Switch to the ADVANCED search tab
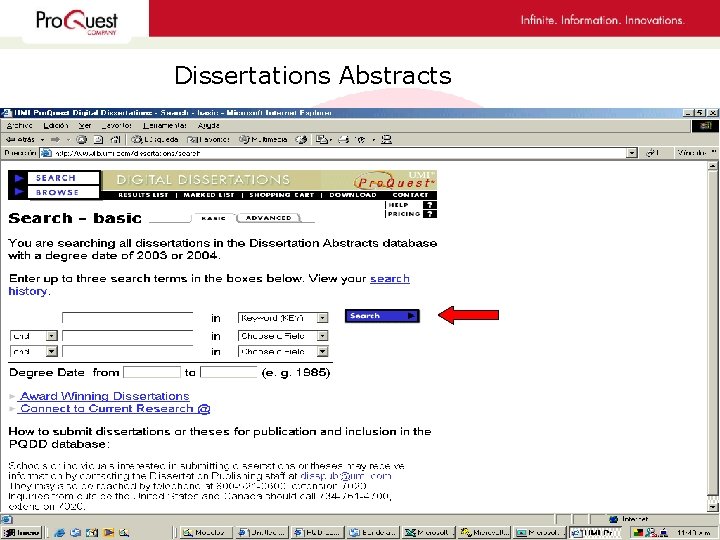This screenshot has height=540, width=720. click(x=269, y=218)
